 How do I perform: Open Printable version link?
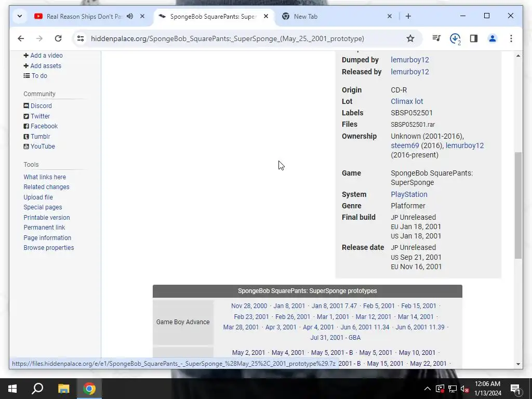tap(46, 218)
